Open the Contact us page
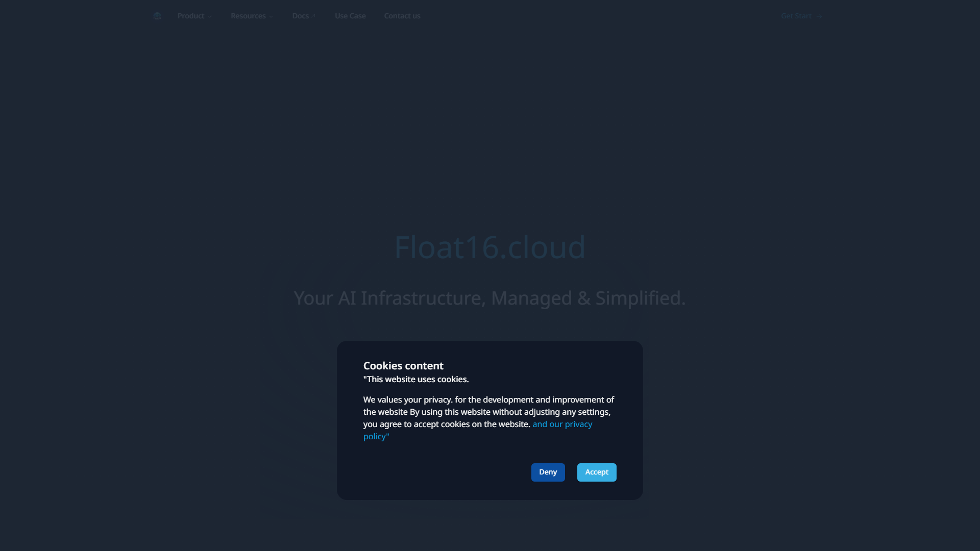The image size is (980, 551). pyautogui.click(x=402, y=16)
